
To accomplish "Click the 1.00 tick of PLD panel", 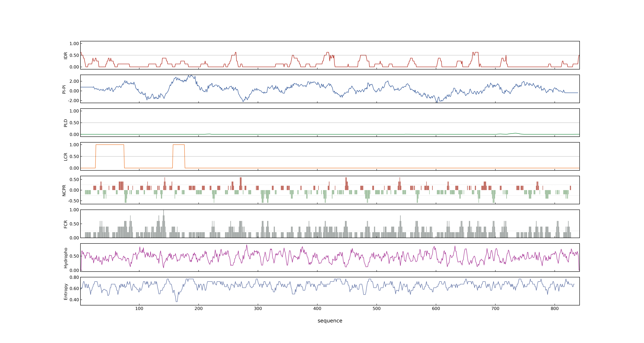I will [x=74, y=111].
